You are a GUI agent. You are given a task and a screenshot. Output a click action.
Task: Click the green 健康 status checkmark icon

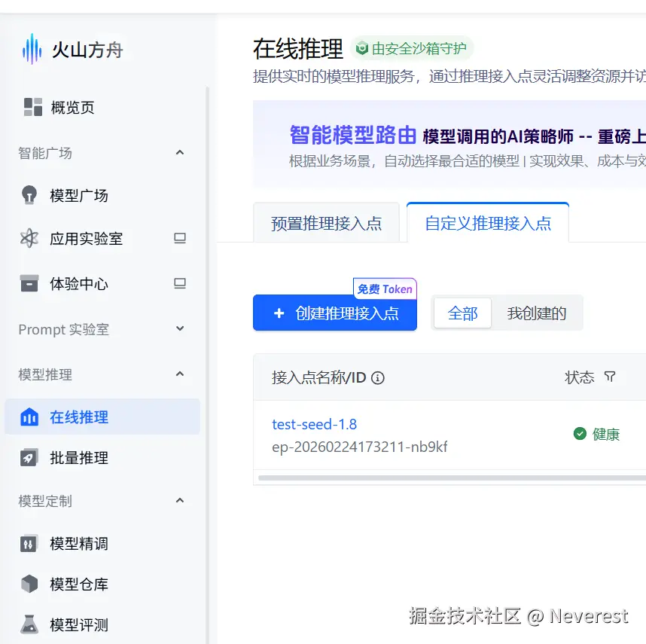point(580,433)
